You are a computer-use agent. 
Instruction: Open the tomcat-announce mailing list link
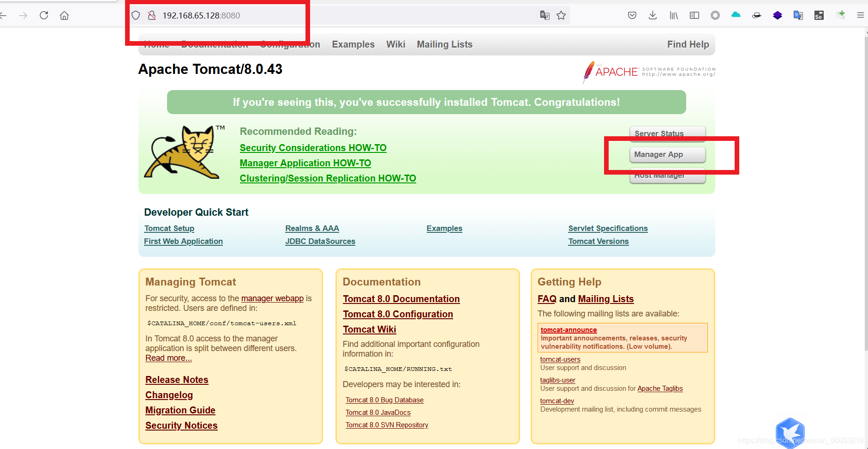click(x=569, y=330)
